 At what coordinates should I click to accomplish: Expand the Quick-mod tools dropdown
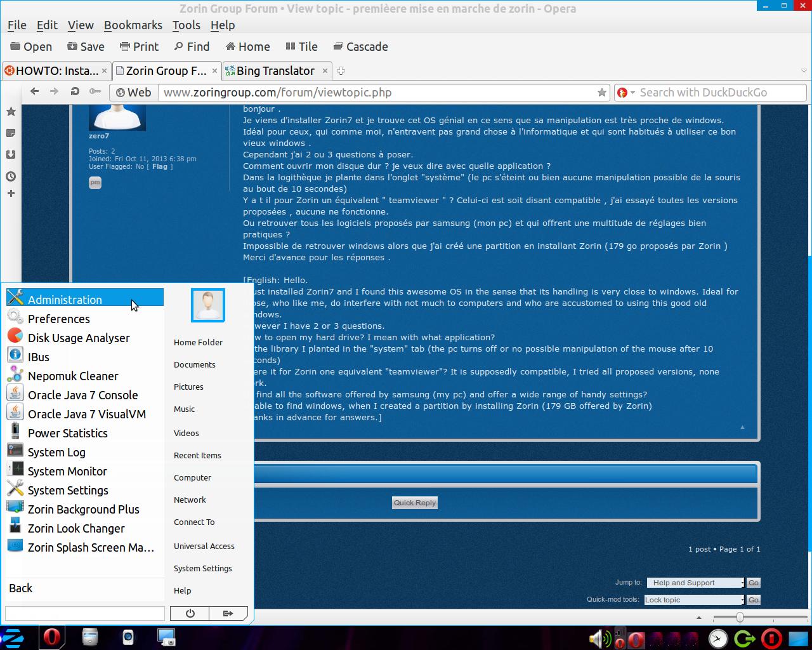pos(694,600)
